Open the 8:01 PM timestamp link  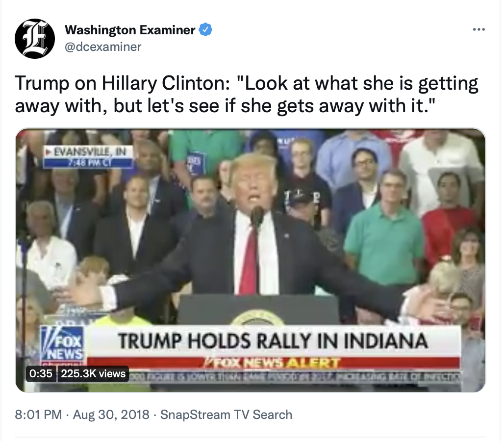38,415
